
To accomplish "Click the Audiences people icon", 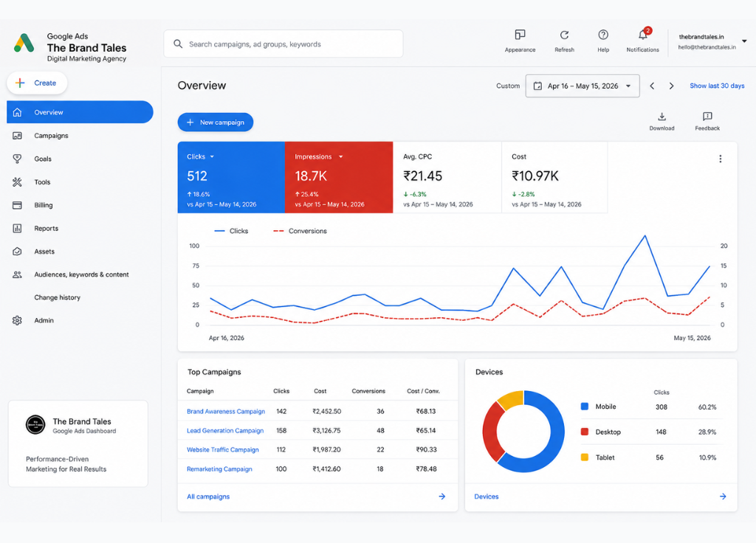I will coord(18,274).
